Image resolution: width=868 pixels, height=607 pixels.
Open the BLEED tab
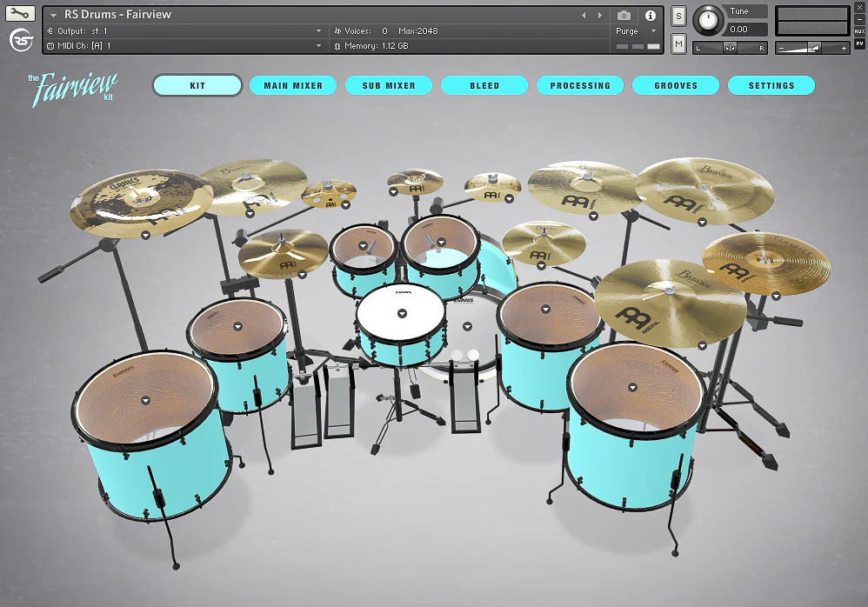coord(484,86)
